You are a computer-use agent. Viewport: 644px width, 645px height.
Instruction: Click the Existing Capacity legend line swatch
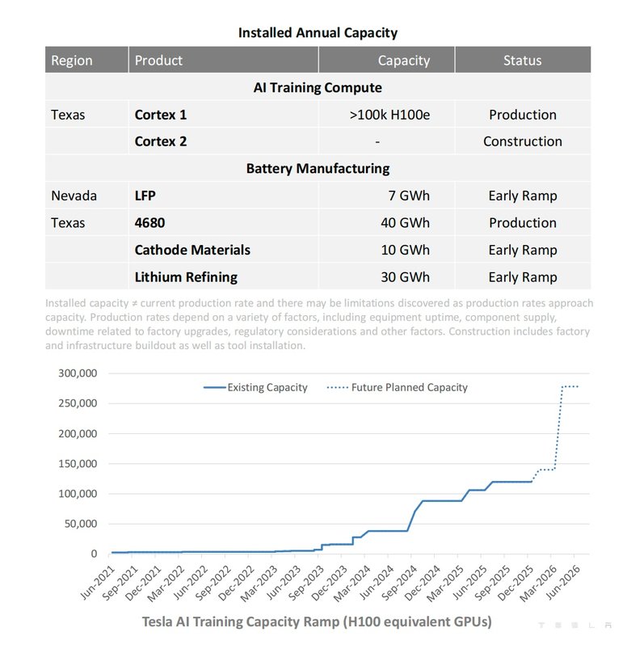point(213,387)
